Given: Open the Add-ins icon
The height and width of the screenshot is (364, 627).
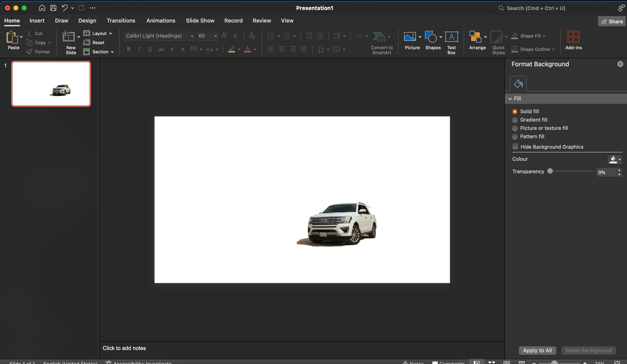Looking at the screenshot, I should pyautogui.click(x=573, y=37).
